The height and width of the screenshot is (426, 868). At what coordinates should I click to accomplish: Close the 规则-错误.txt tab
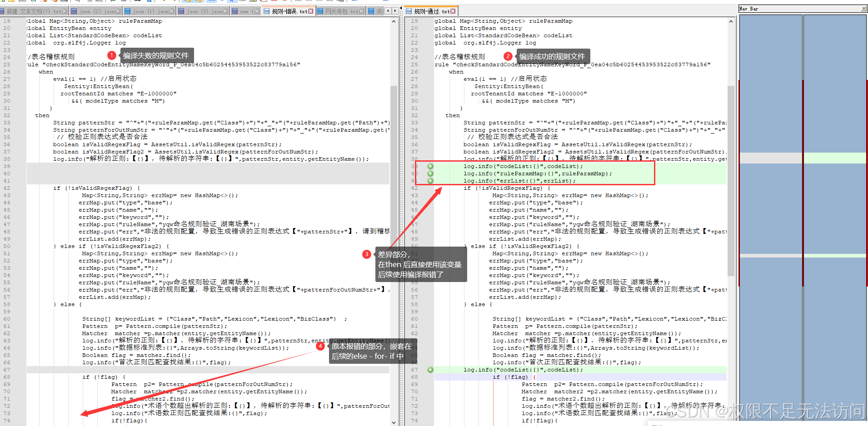[311, 10]
